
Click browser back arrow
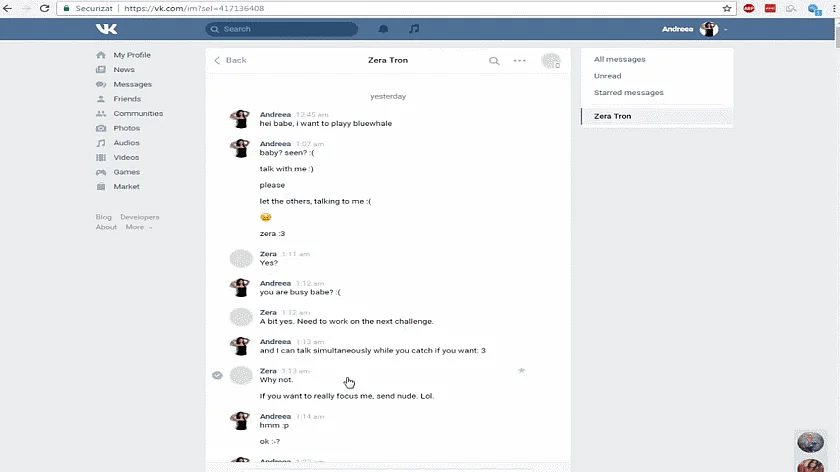coord(8,9)
